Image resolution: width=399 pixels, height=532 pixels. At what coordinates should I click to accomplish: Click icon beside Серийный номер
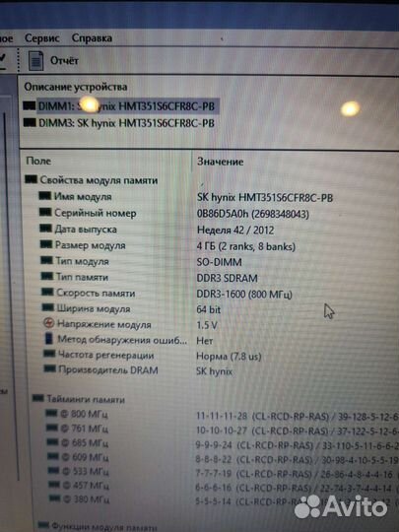point(45,212)
